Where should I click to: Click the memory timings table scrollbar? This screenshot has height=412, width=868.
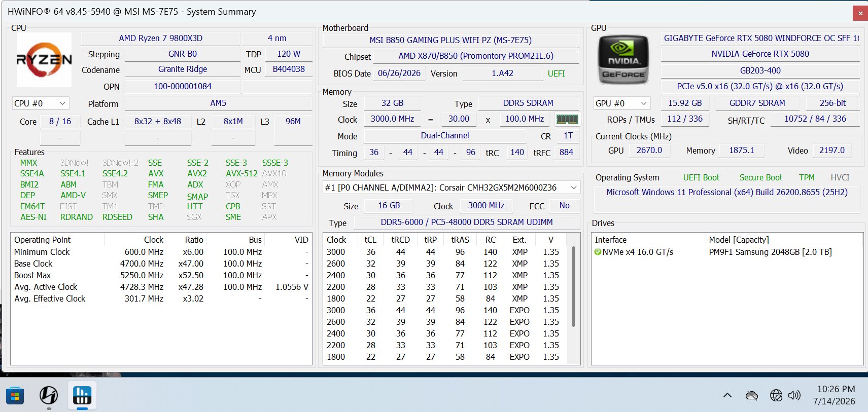574,286
